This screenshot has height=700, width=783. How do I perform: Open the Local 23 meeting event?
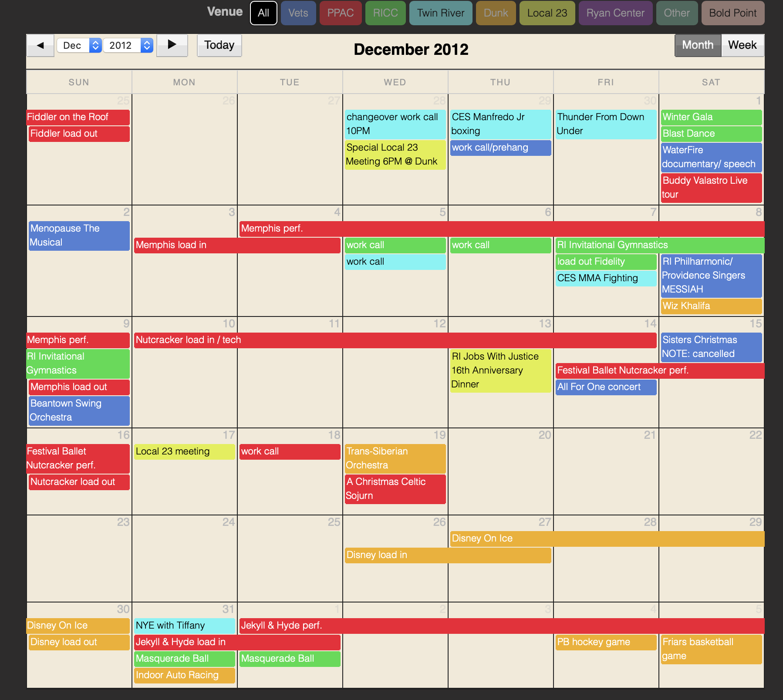point(184,451)
